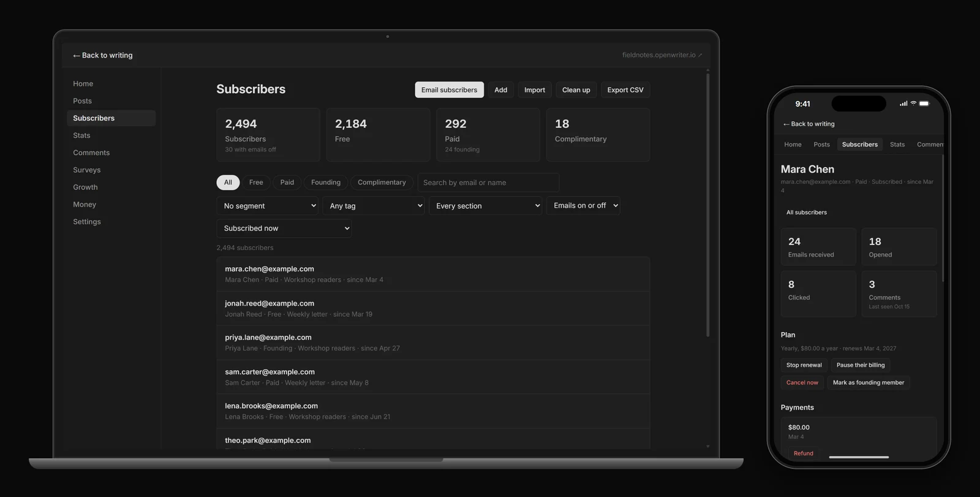This screenshot has width=980, height=497.
Task: Open jonah.reed@example.com subscriber row
Action: tap(433, 308)
